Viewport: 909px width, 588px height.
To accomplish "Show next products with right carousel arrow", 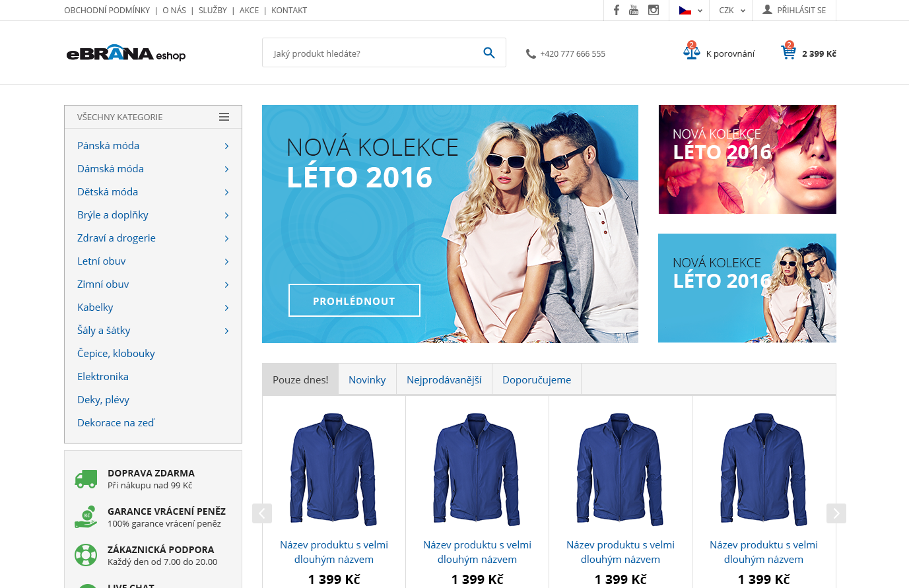I will point(836,513).
